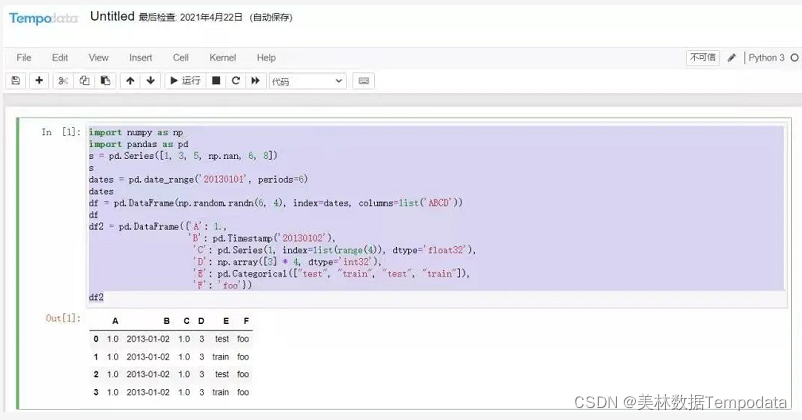The height and width of the screenshot is (420, 802).
Task: Move selected cell down arrow
Action: coord(151,81)
